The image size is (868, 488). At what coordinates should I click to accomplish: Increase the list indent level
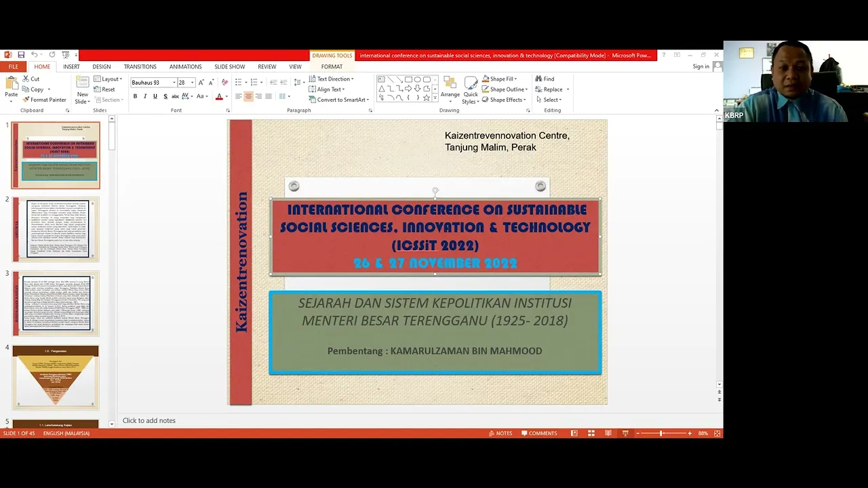pyautogui.click(x=283, y=83)
